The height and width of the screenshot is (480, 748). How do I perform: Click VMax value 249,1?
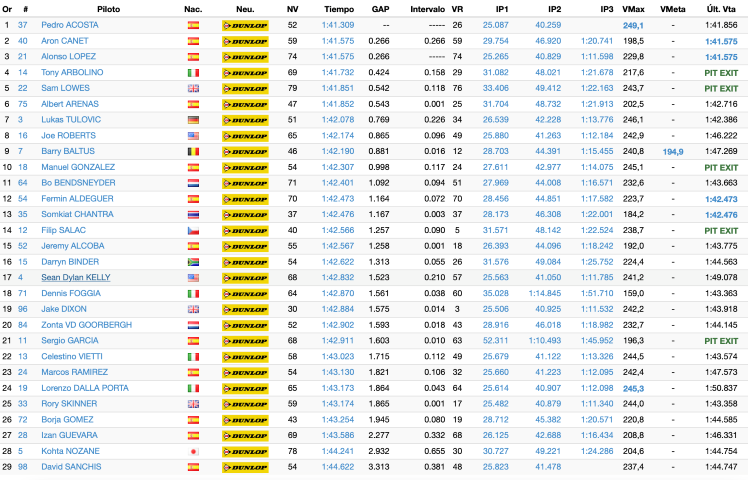point(633,26)
